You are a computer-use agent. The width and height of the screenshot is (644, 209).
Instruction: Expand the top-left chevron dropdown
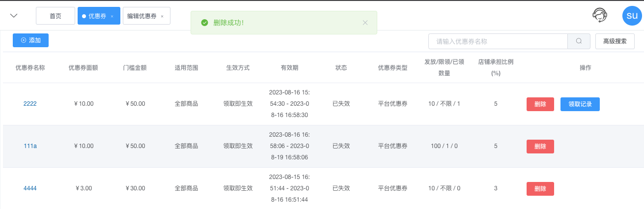coord(14,16)
